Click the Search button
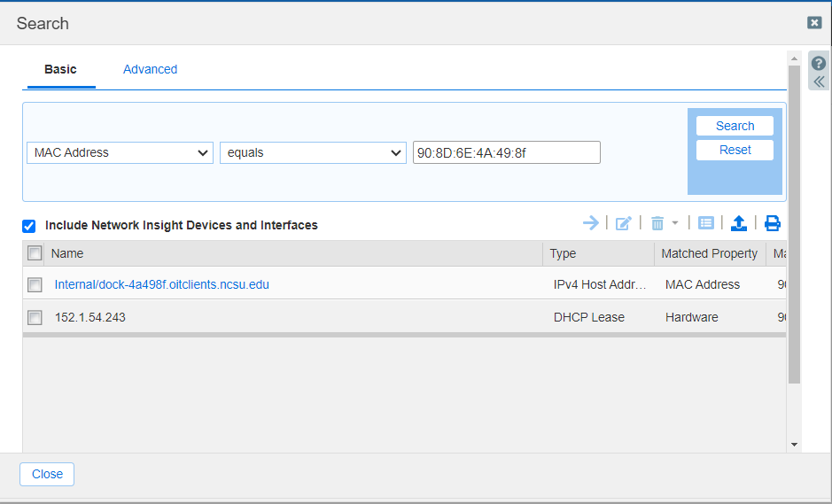832x504 pixels. pyautogui.click(x=735, y=126)
